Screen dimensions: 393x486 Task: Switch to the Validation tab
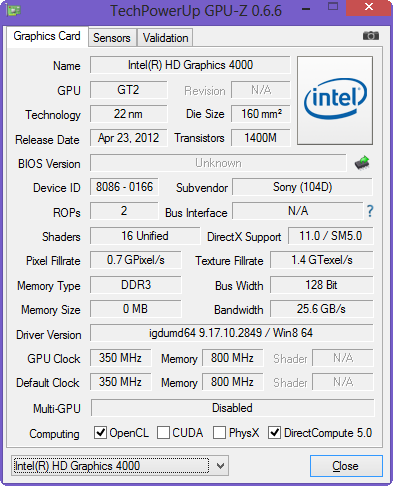(x=166, y=38)
